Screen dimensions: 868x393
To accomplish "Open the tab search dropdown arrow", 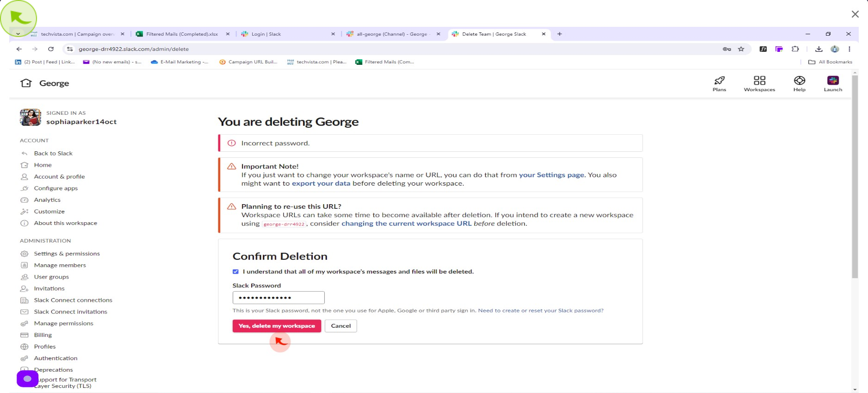I will pyautogui.click(x=18, y=34).
